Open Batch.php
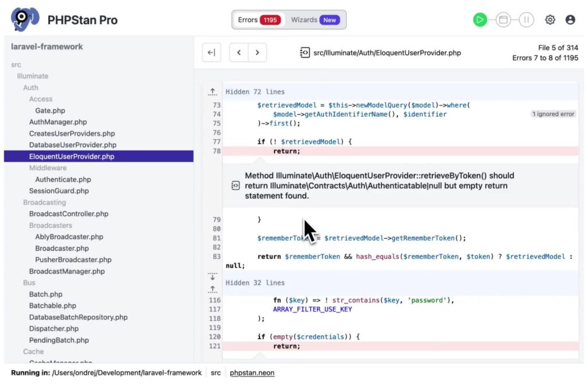The image size is (588, 384). (46, 294)
